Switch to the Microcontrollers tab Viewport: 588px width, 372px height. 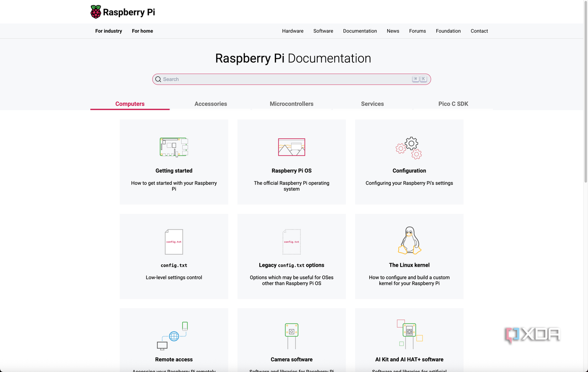click(x=292, y=104)
